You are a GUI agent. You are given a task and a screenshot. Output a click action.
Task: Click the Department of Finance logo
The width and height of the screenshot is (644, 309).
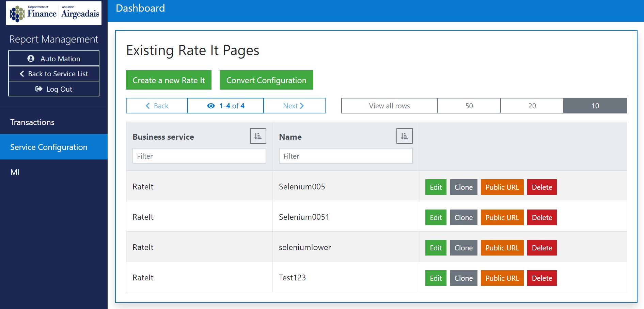(54, 13)
